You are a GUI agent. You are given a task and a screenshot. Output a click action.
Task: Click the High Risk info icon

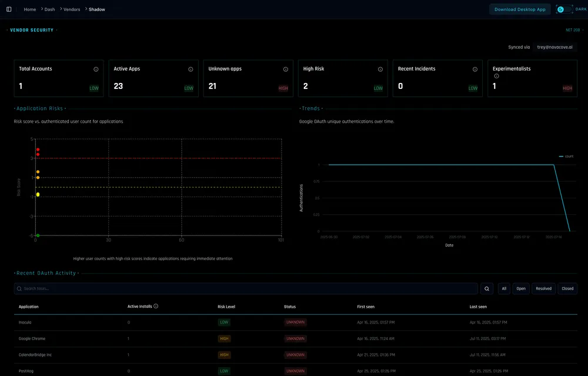click(x=380, y=69)
